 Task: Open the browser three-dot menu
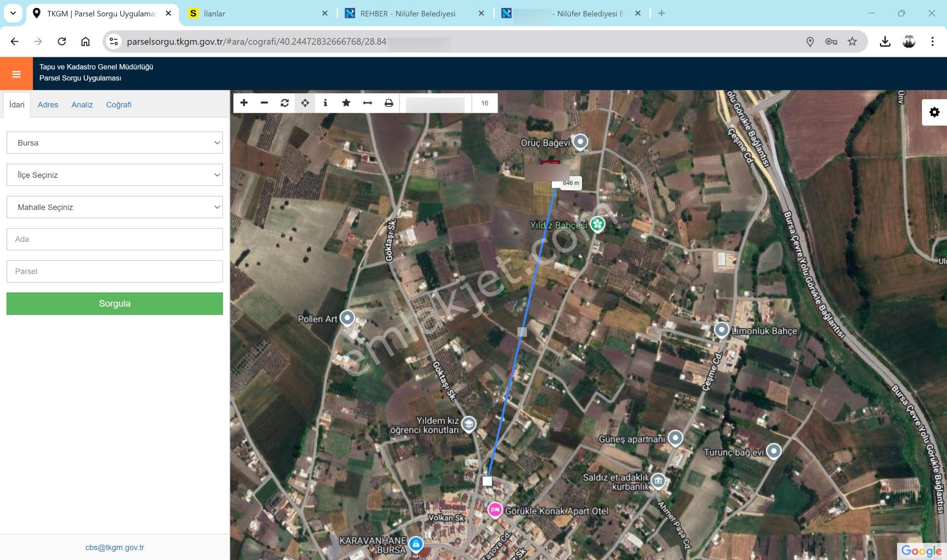tap(932, 41)
